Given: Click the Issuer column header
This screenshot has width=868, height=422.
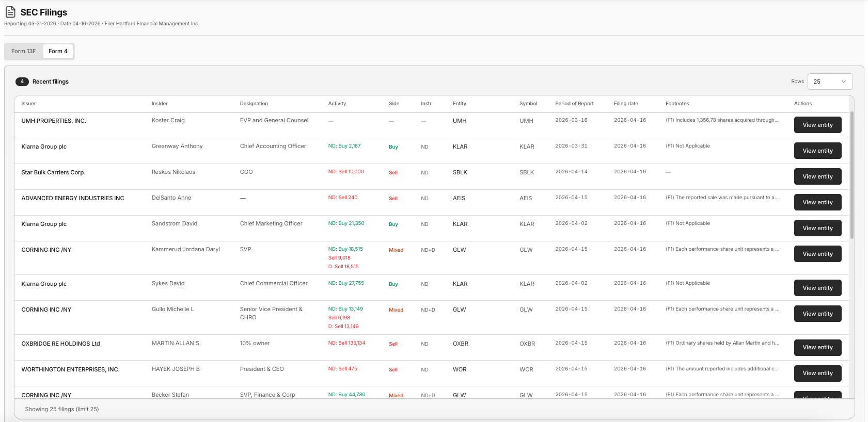Looking at the screenshot, I should (x=28, y=104).
